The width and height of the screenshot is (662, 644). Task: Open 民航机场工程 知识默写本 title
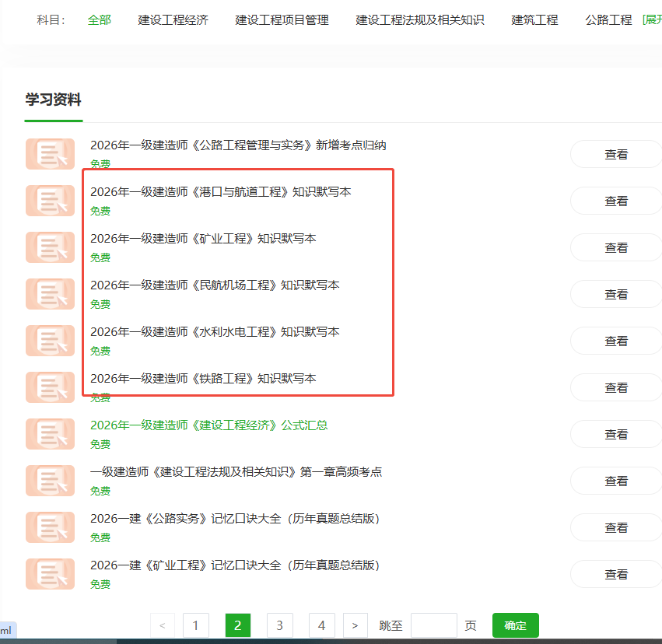pos(215,285)
